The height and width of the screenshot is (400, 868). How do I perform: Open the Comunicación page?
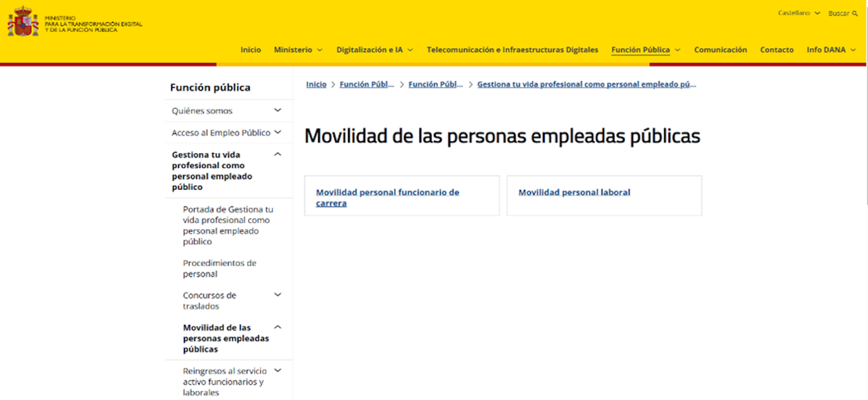point(720,50)
